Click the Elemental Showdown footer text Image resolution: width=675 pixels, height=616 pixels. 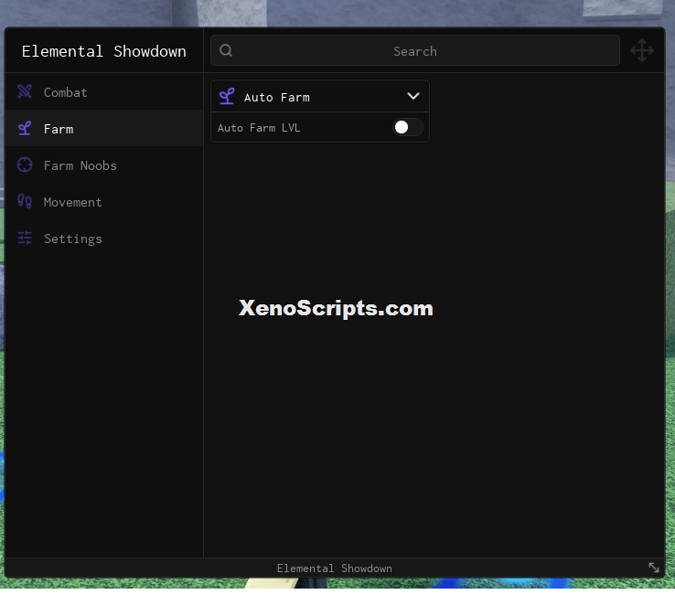click(x=335, y=568)
